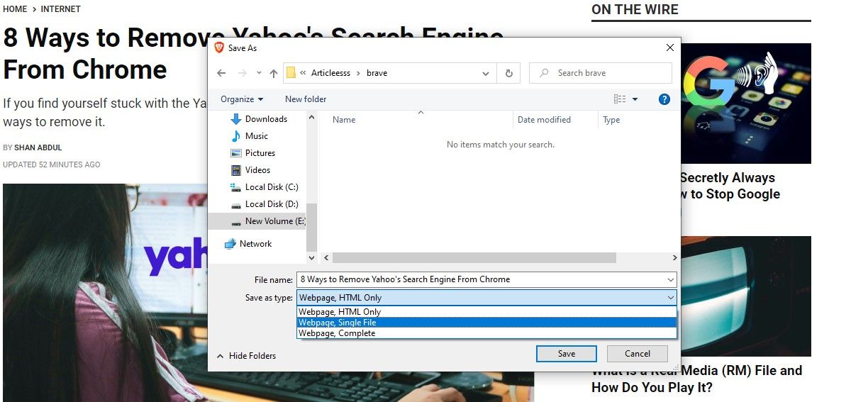Open Pictures in navigation pane
This screenshot has height=402, width=868.
coord(260,153)
